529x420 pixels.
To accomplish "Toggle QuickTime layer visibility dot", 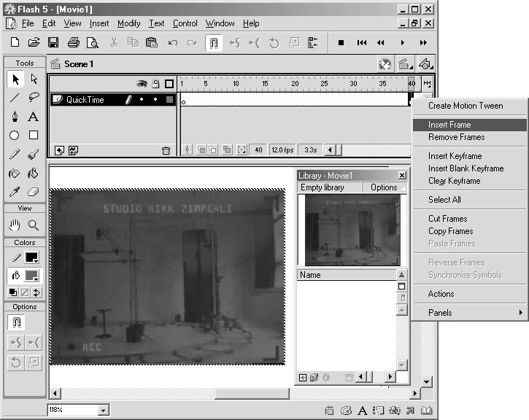I will 142,99.
